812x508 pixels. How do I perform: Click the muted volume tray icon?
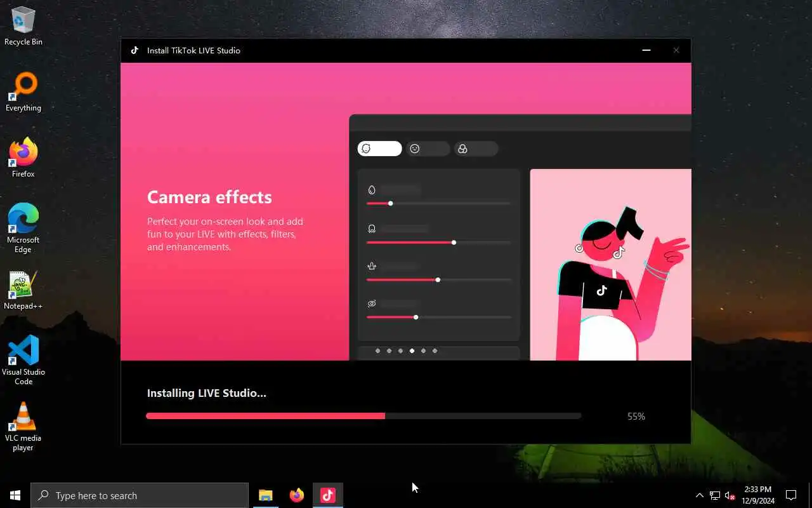730,495
